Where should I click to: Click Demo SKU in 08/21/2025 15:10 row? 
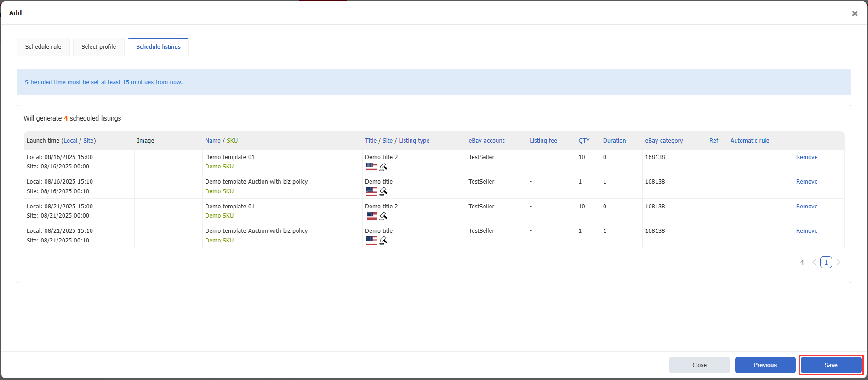[x=219, y=241]
